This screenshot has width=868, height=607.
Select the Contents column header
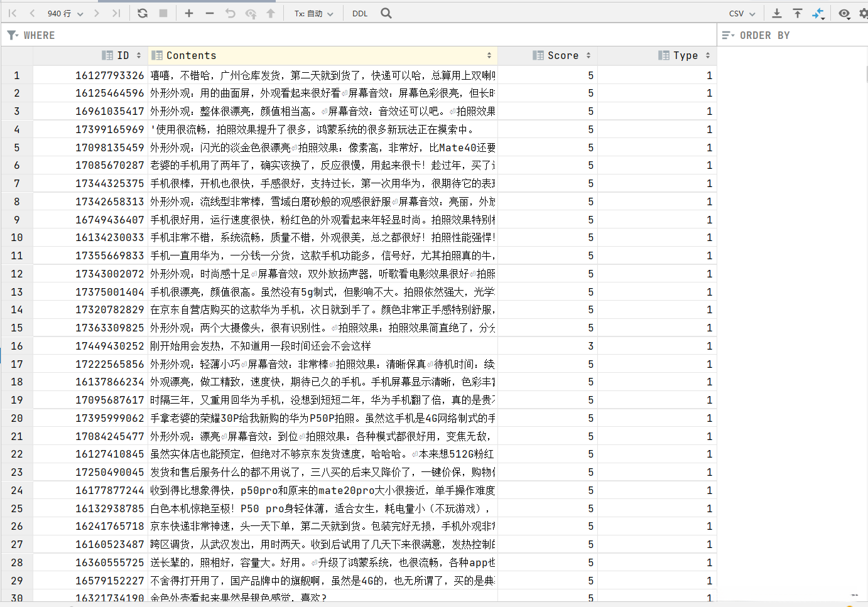[x=323, y=55]
